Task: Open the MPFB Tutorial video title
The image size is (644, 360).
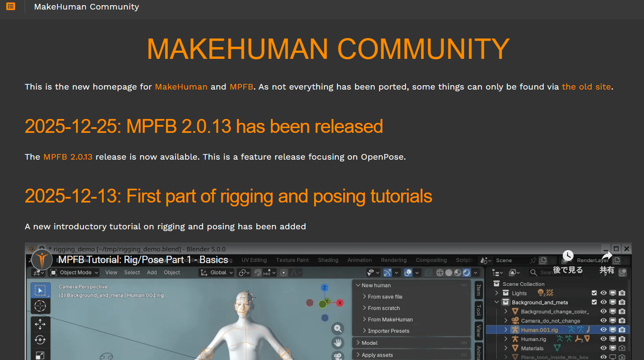Action: coord(143,260)
